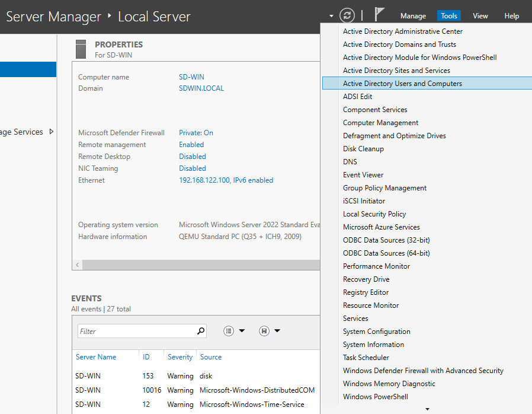
Task: Click the Remote Desktop Disabled link
Action: coord(193,157)
